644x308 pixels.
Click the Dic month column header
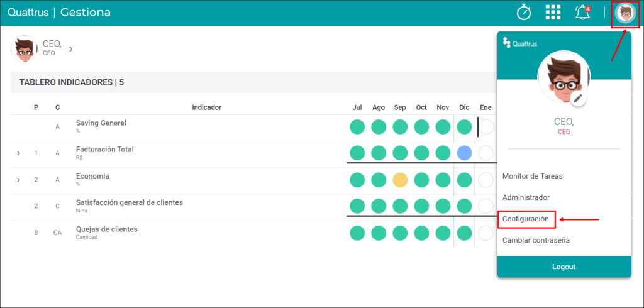tap(464, 107)
